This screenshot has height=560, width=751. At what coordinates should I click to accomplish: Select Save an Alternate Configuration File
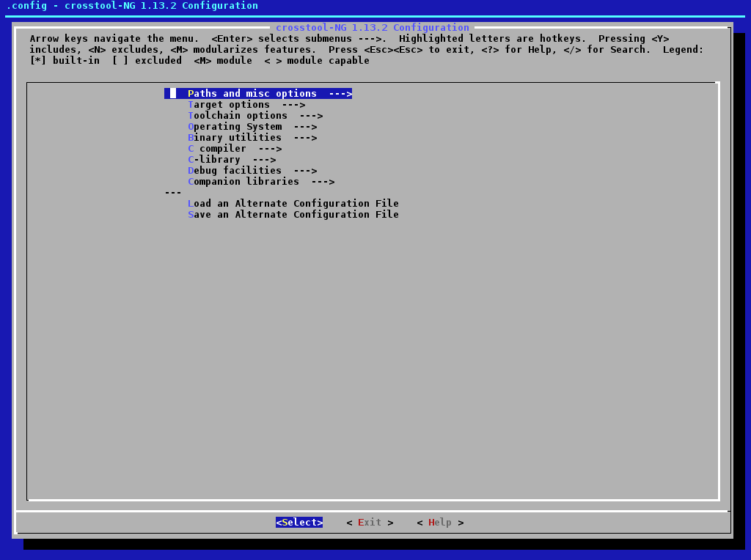293,215
